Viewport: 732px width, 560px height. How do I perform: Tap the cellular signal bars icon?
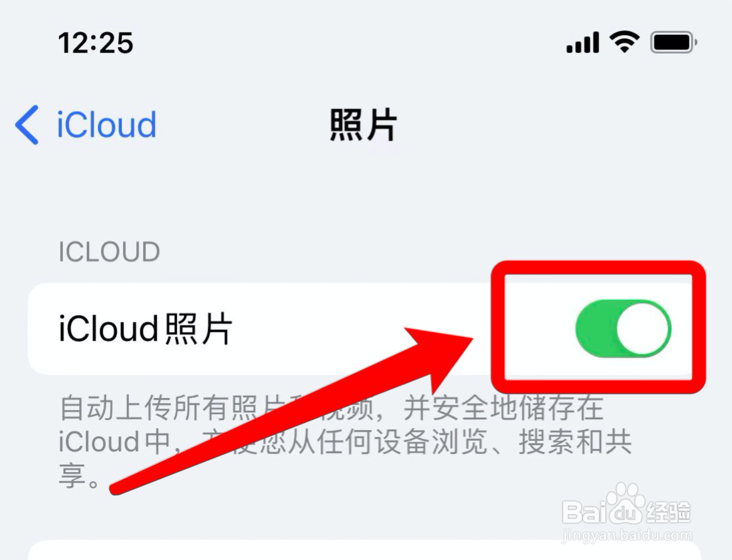point(583,43)
